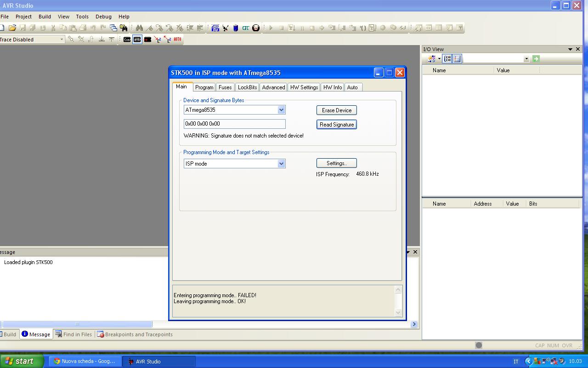Viewport: 588px width, 368px height.
Task: Switch to Breakpoints and Tracepoints tab
Action: [x=135, y=334]
